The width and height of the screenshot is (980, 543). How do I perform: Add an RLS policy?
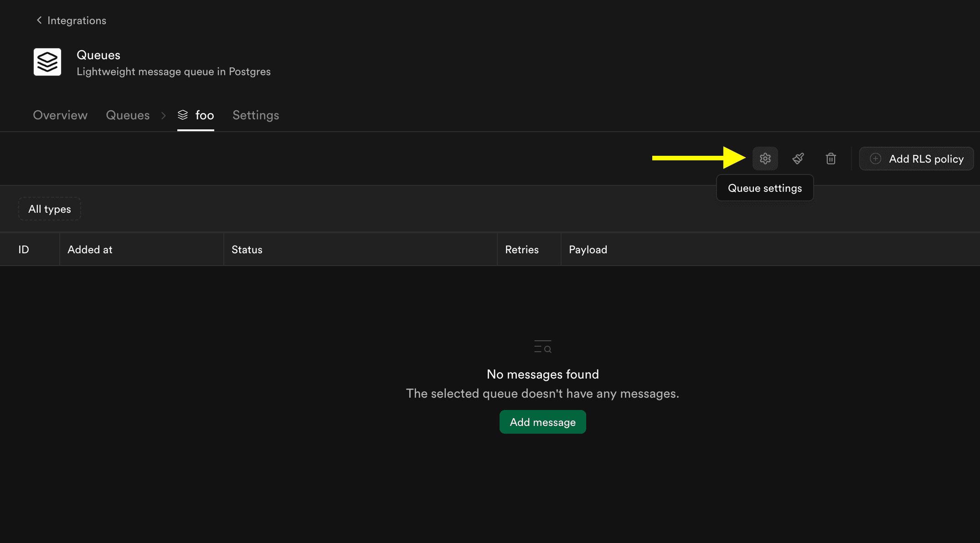pos(916,159)
